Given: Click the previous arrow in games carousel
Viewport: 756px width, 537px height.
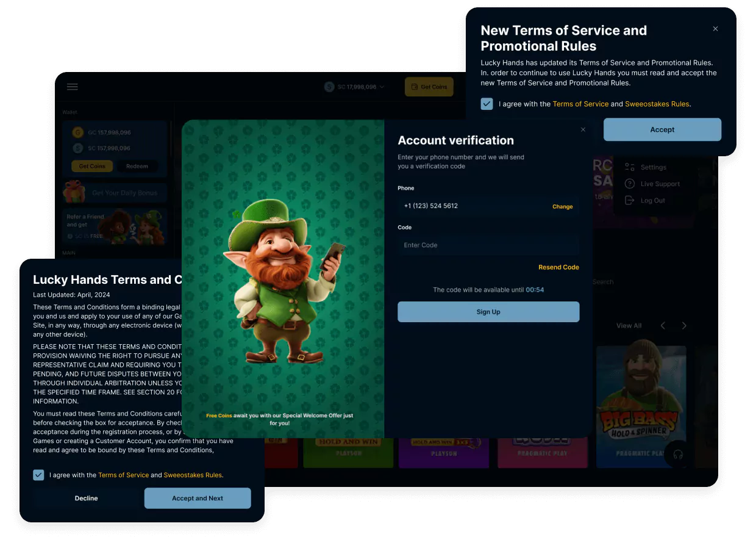Looking at the screenshot, I should coord(663,326).
